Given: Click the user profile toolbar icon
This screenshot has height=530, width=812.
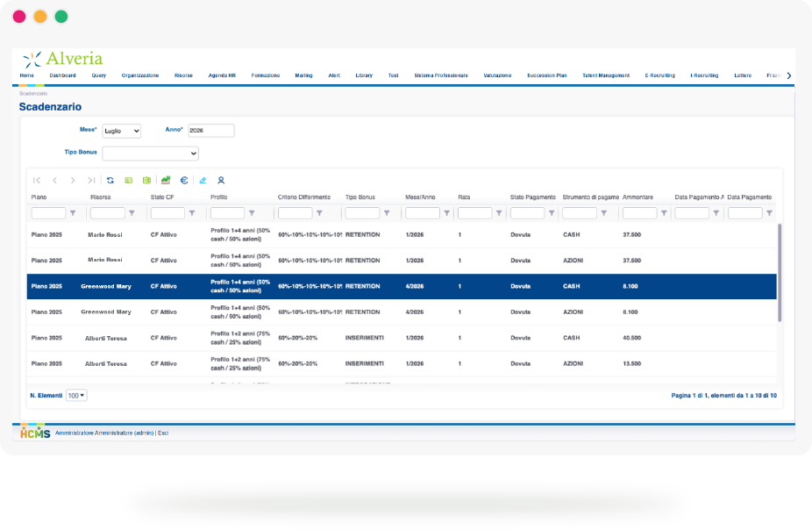Looking at the screenshot, I should point(221,180).
